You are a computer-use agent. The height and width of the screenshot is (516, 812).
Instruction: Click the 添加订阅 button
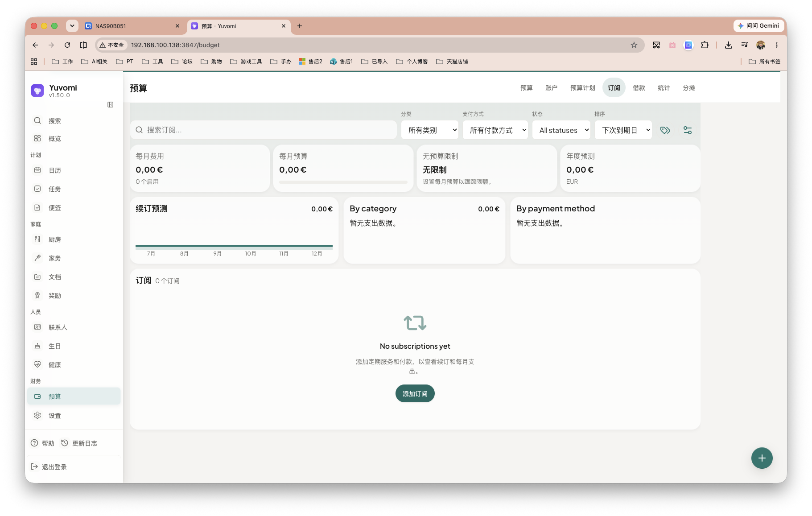tap(415, 393)
